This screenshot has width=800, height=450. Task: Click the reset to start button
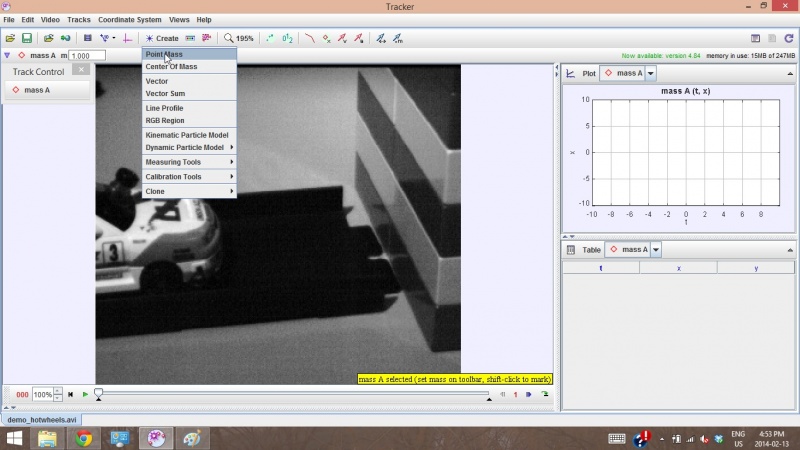click(x=70, y=394)
